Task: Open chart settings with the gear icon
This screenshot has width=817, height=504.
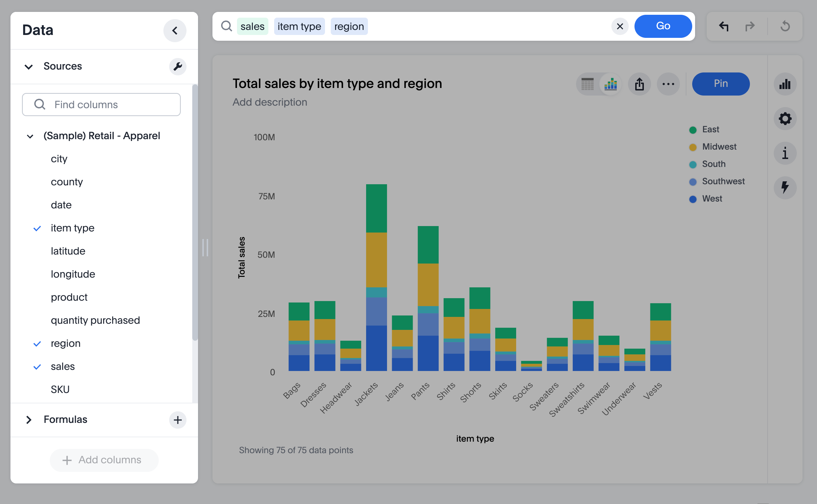Action: pos(785,119)
